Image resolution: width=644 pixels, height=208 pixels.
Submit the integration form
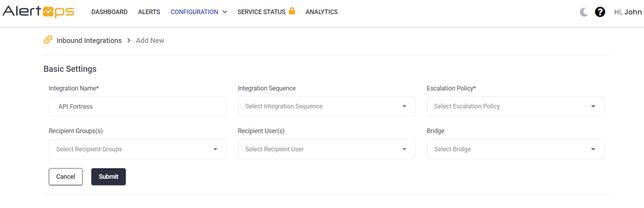pyautogui.click(x=108, y=177)
